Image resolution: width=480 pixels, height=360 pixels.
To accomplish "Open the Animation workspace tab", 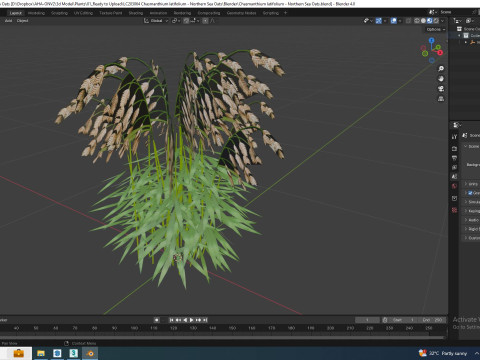I will [x=158, y=13].
